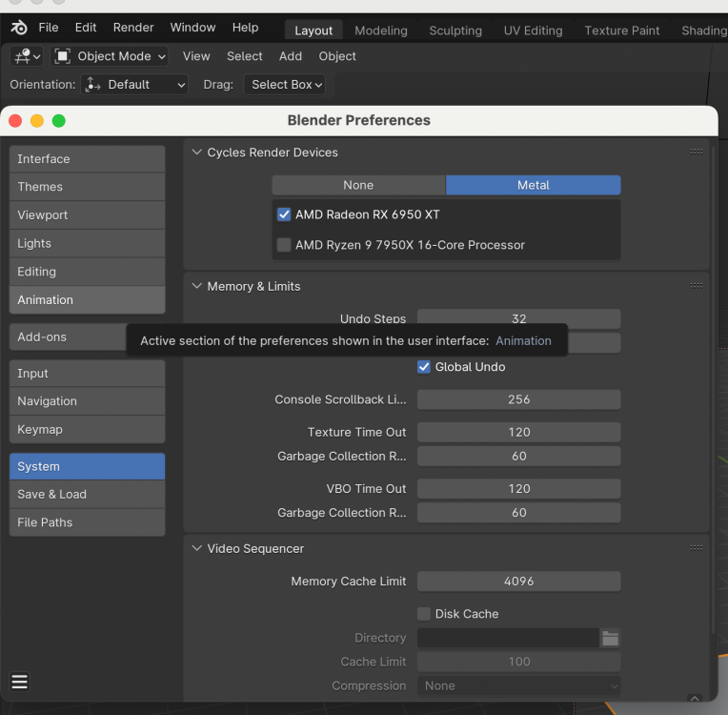Open the Select menu in viewport header
728x715 pixels.
tap(244, 56)
